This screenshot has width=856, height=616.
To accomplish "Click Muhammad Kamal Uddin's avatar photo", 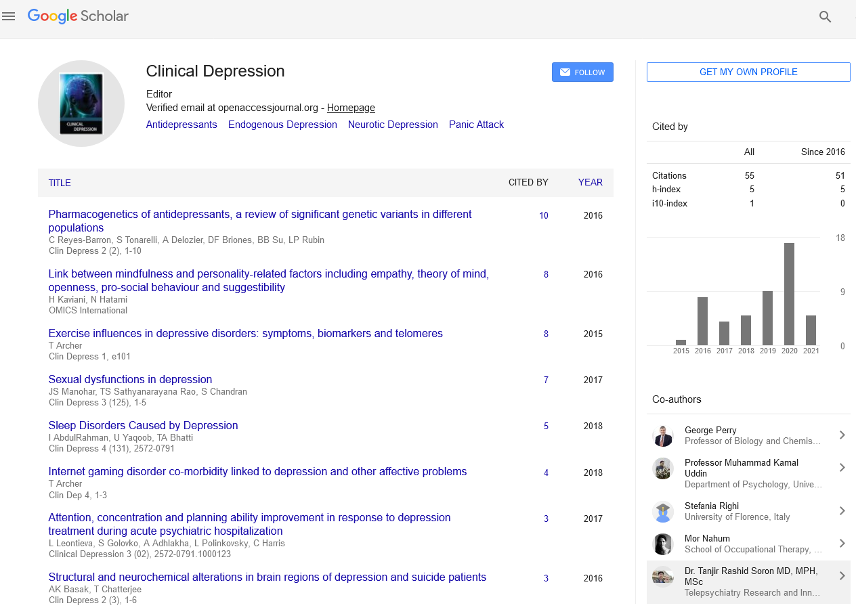I will 662,468.
